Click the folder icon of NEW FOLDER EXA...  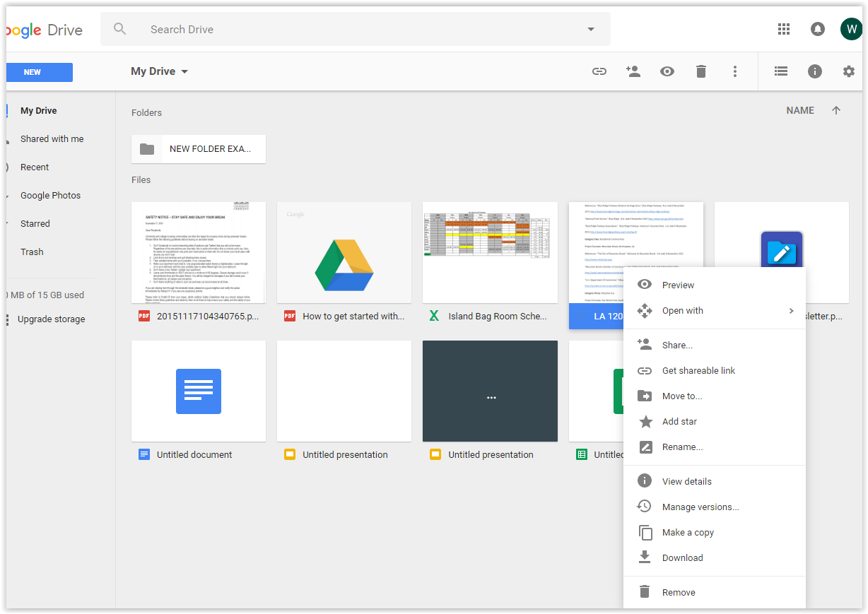[x=147, y=149]
